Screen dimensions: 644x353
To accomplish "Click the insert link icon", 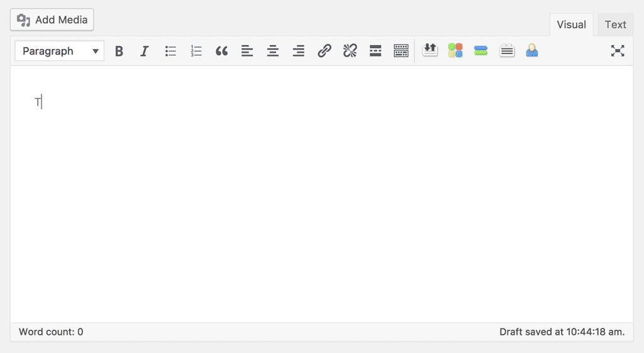I will [325, 52].
